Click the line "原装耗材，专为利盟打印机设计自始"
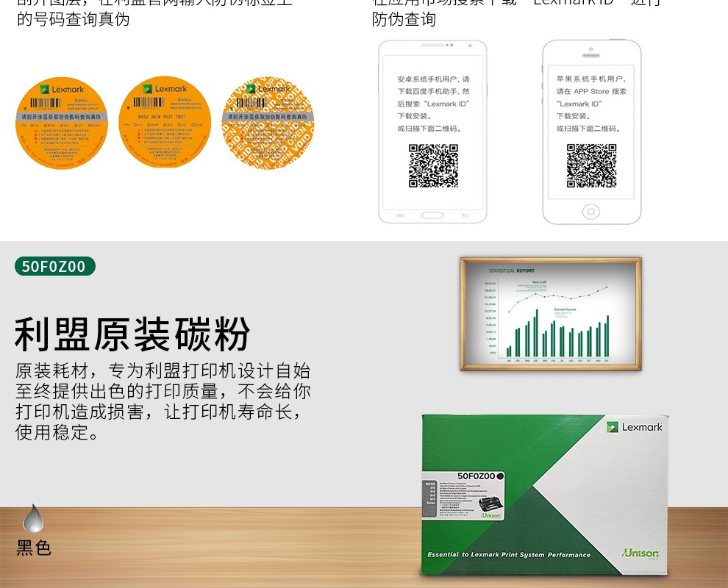Screen dimensions: 728x588 [x=163, y=370]
